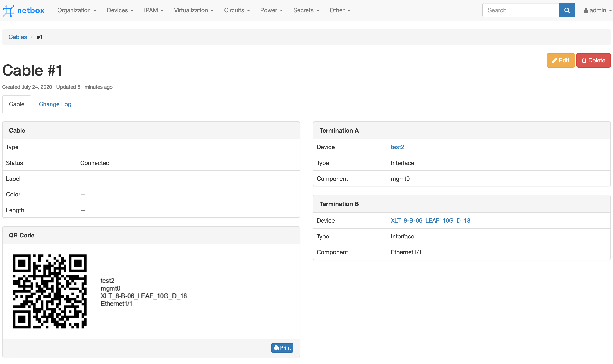This screenshot has width=613, height=364.
Task: Click the Print printer button
Action: coord(282,348)
